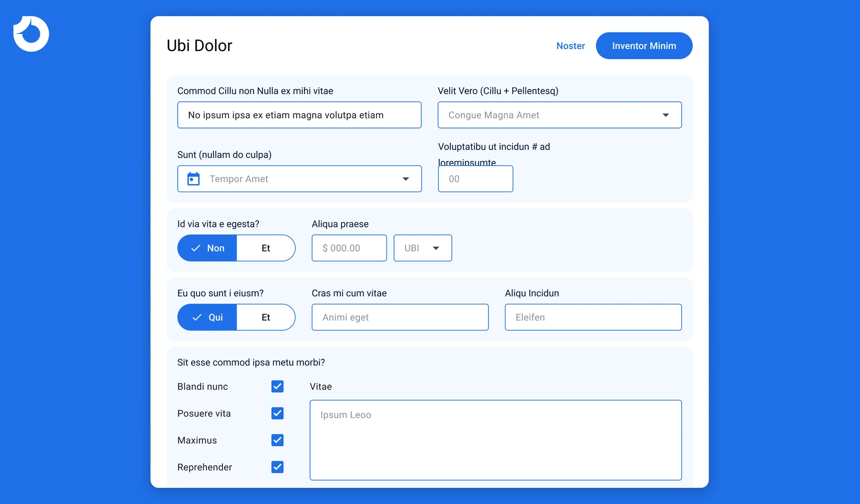Click the Eleifen input field
This screenshot has height=504, width=860.
point(593,317)
